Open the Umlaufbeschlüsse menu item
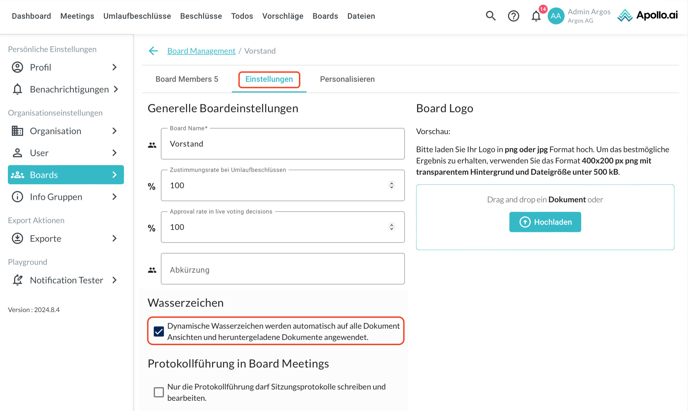 (x=137, y=16)
